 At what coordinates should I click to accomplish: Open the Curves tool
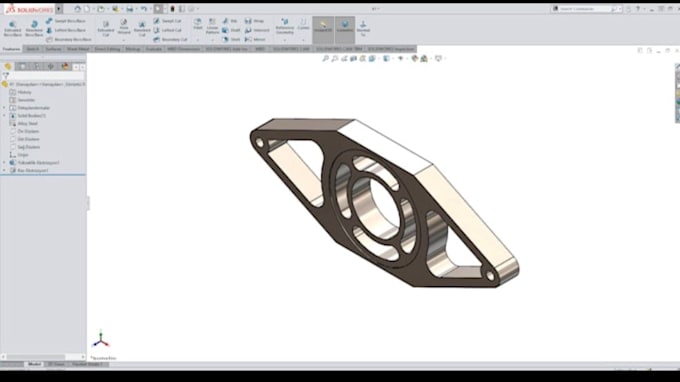(x=304, y=24)
